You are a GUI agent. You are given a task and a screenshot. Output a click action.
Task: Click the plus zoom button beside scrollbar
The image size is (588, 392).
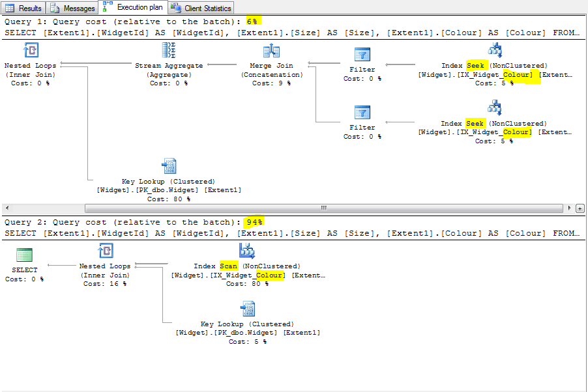[x=580, y=208]
